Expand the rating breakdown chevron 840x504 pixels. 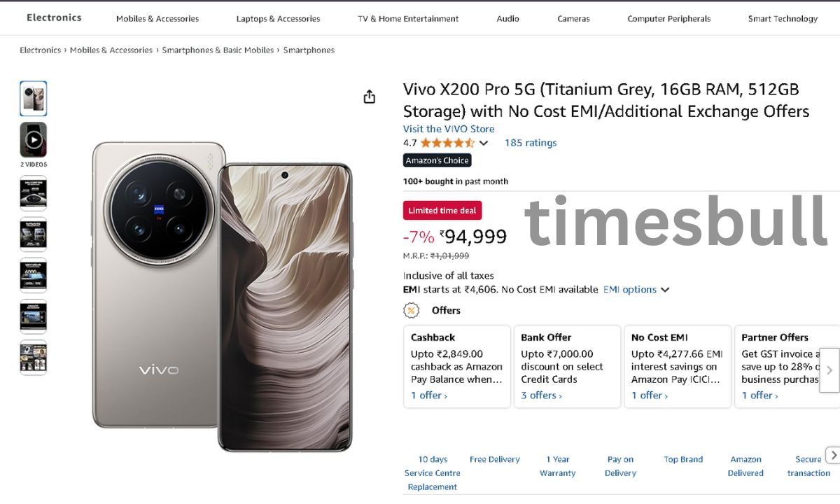click(x=484, y=143)
